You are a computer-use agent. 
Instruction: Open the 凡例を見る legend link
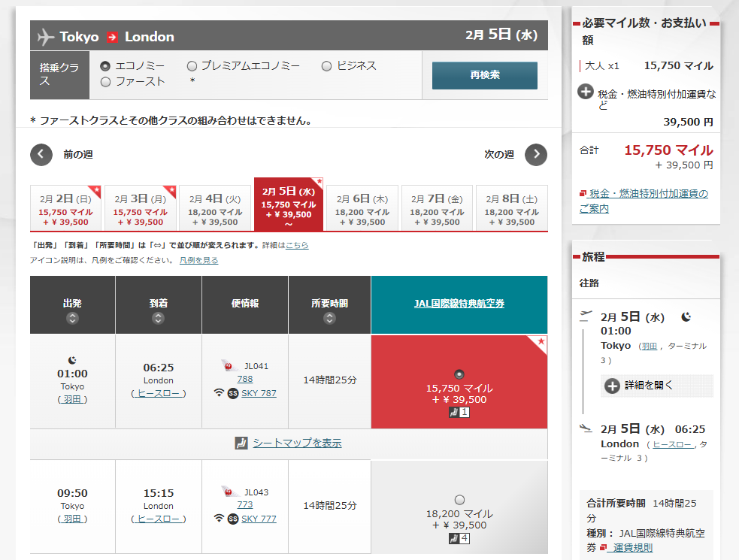pos(199,260)
